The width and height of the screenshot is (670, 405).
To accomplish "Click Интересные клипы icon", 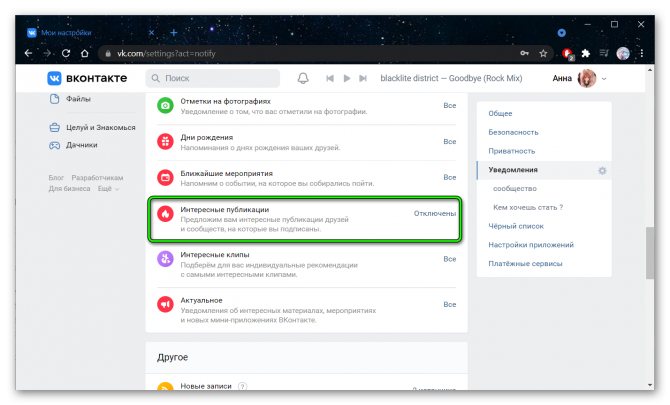I will tap(165, 259).
